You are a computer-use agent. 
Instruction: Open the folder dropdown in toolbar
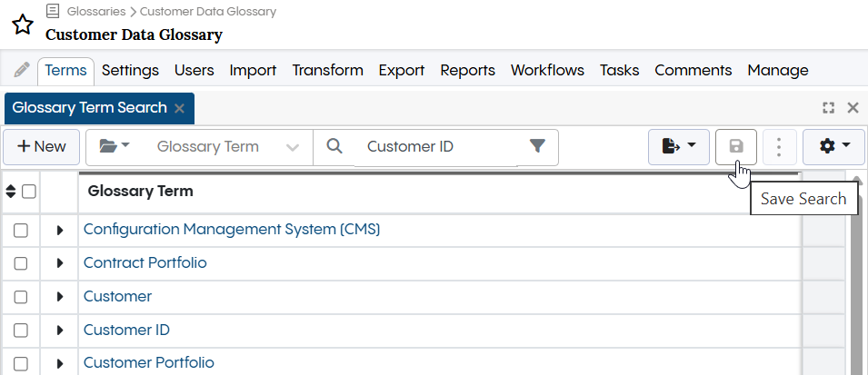coord(115,146)
